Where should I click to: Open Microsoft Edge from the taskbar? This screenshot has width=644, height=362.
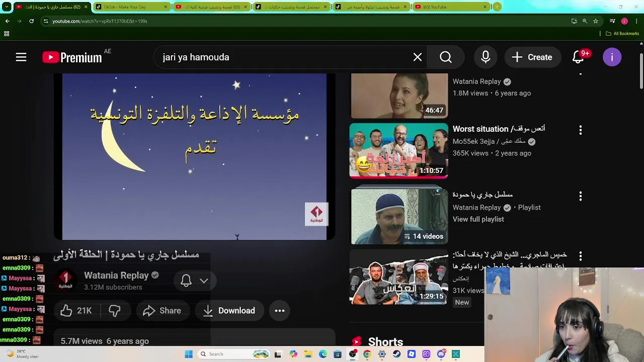click(x=323, y=354)
